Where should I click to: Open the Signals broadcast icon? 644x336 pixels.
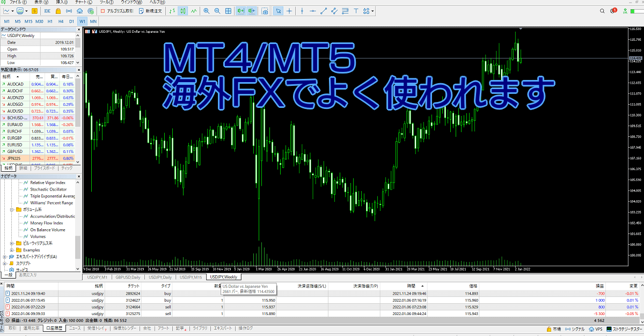click(69, 11)
